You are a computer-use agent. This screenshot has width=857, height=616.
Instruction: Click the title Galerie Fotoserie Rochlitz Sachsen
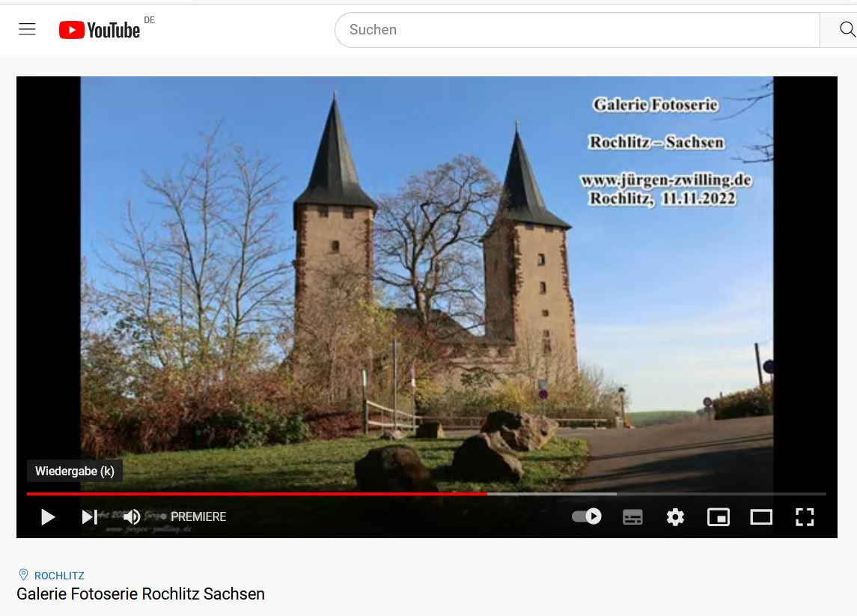(x=141, y=594)
